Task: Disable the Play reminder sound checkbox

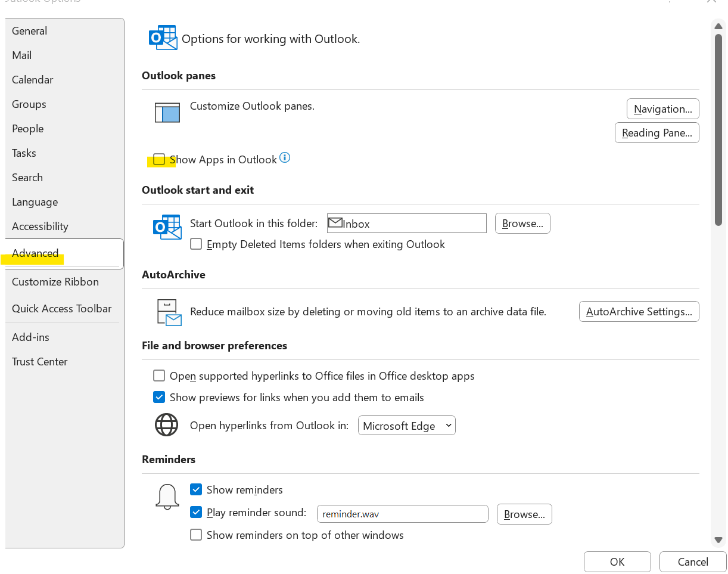Action: pyautogui.click(x=195, y=512)
